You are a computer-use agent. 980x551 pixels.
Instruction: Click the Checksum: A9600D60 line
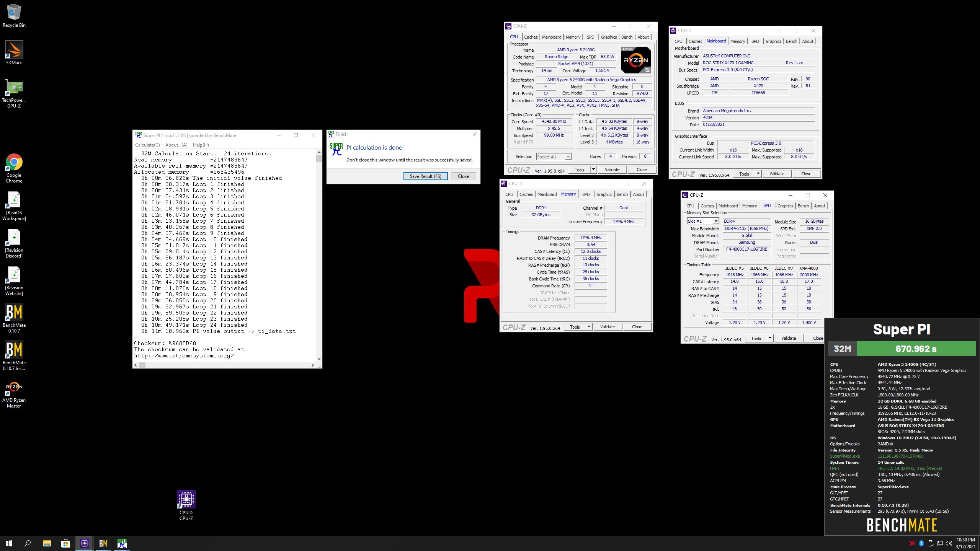coord(165,343)
